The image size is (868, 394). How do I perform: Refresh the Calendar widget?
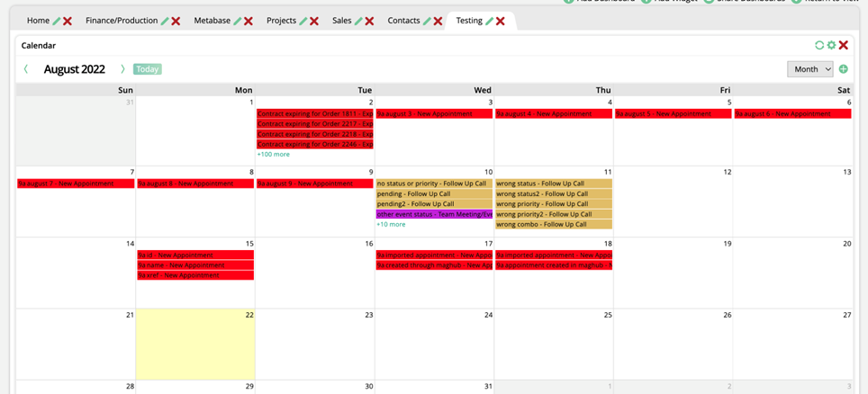tap(820, 45)
